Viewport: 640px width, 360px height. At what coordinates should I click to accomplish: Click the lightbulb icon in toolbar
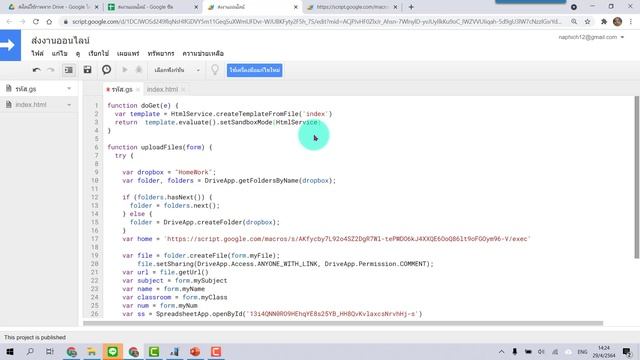coord(215,70)
